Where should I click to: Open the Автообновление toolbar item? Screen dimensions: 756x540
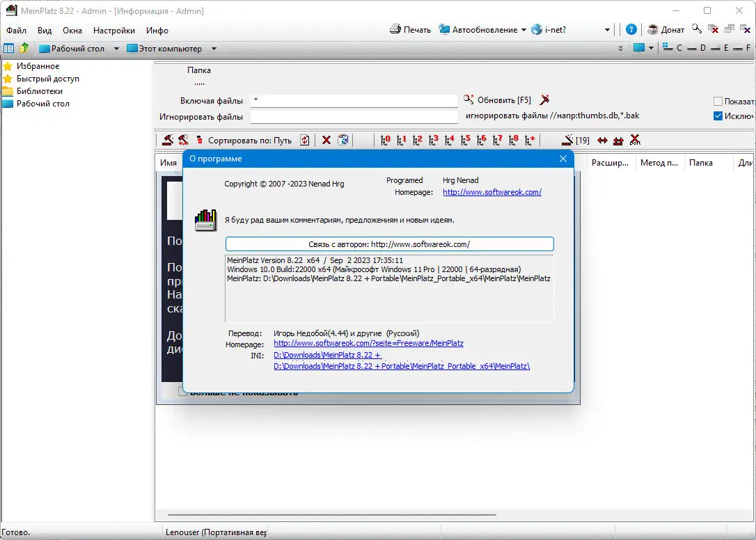[478, 29]
